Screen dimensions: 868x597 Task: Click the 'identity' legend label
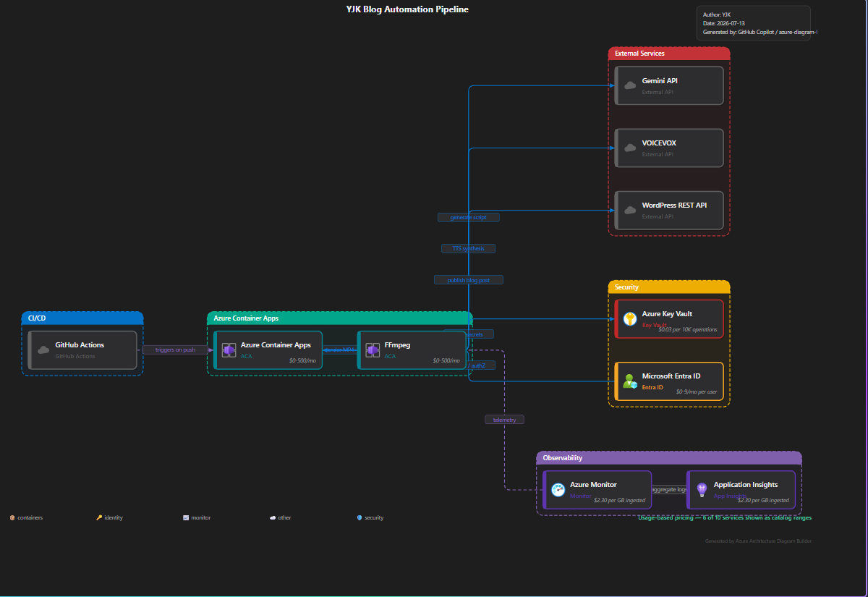114,517
